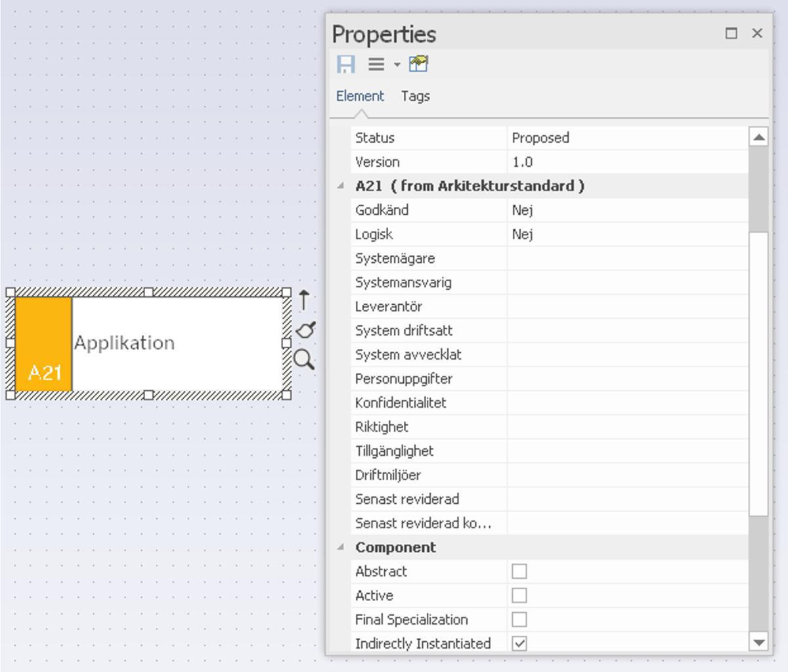Open the hamburger options menu icon
This screenshot has width=788, height=672.
pos(376,64)
